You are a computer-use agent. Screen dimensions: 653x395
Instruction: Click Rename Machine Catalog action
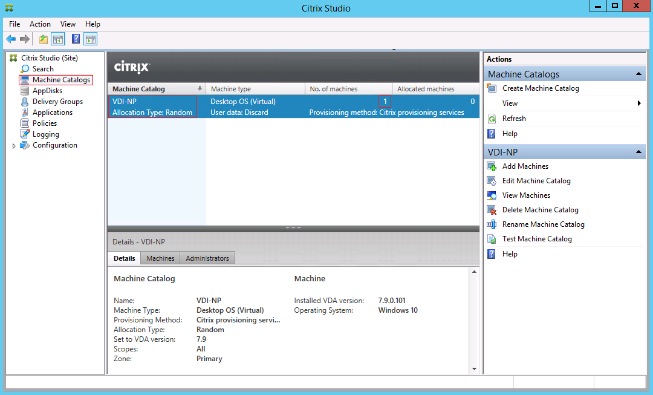pos(543,225)
